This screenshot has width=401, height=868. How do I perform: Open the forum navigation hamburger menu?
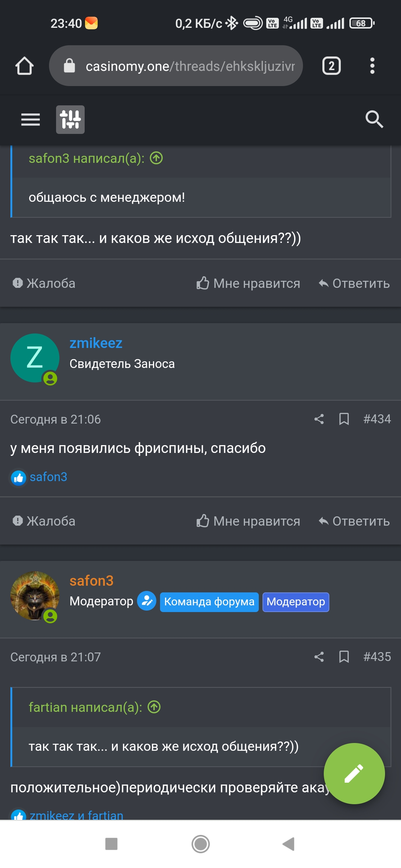click(30, 119)
